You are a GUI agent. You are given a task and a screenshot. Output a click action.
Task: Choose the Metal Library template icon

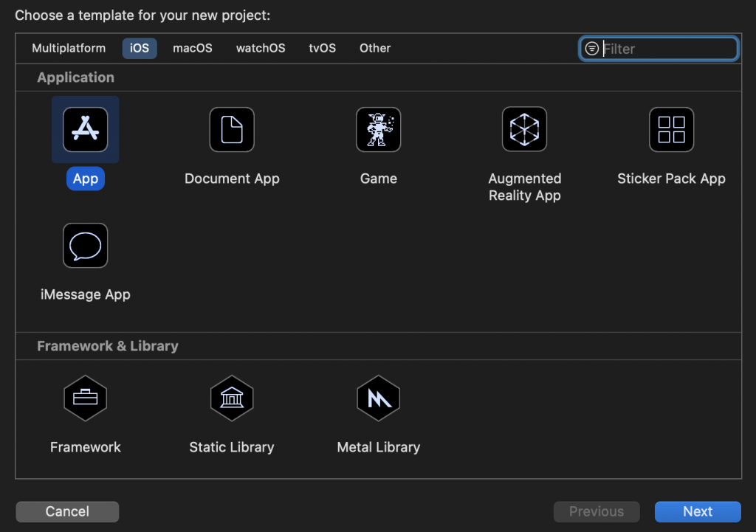point(379,398)
